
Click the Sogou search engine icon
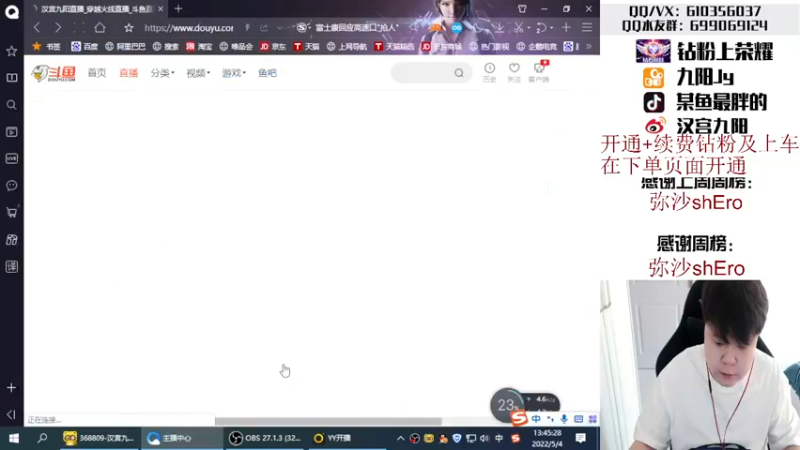click(302, 28)
